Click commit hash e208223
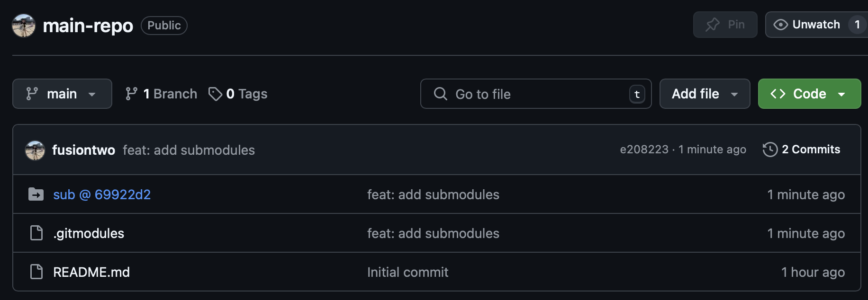The height and width of the screenshot is (300, 868). 644,150
